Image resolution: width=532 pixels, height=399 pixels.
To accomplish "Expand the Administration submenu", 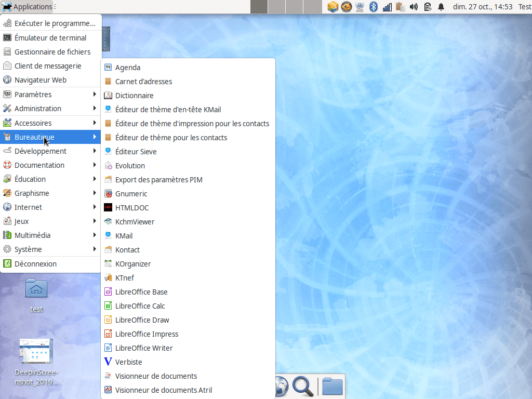I will pyautogui.click(x=50, y=109).
